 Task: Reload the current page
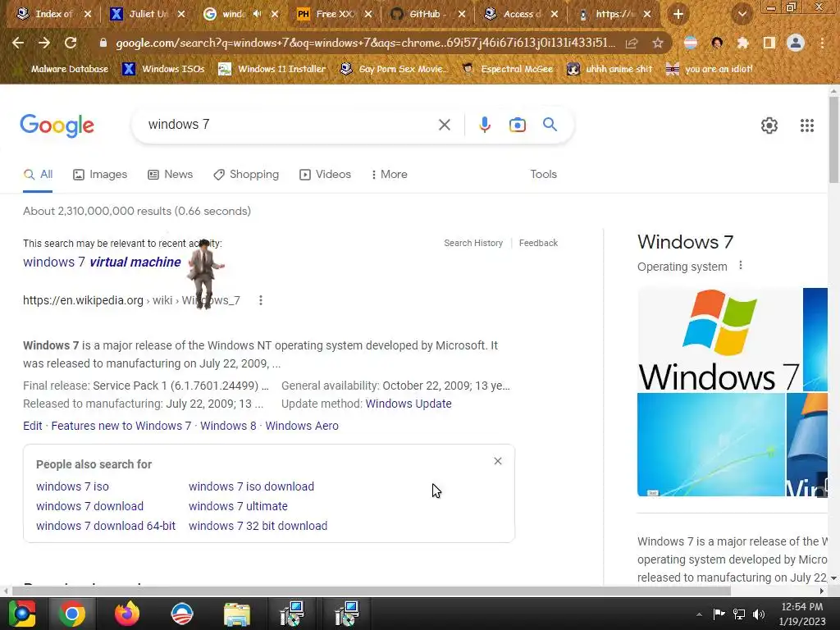pyautogui.click(x=71, y=43)
